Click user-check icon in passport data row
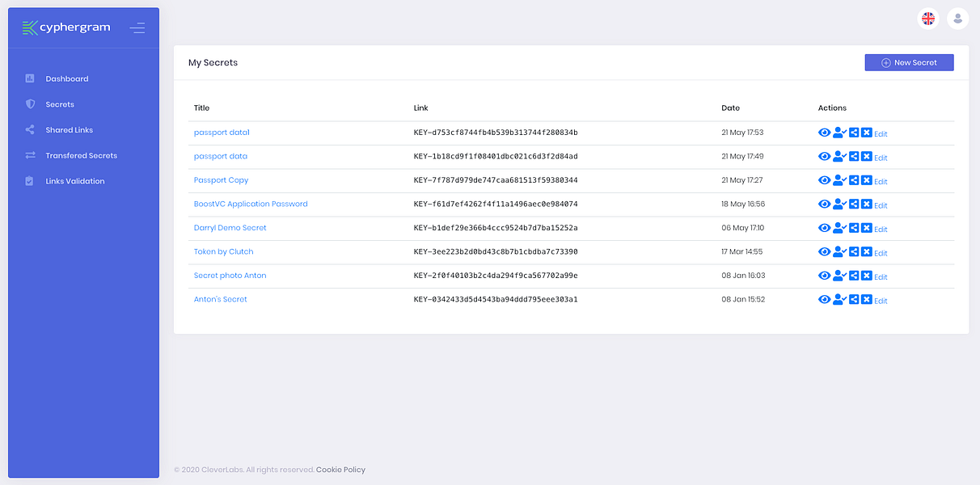Screen dimensions: 980x485 click(x=839, y=156)
